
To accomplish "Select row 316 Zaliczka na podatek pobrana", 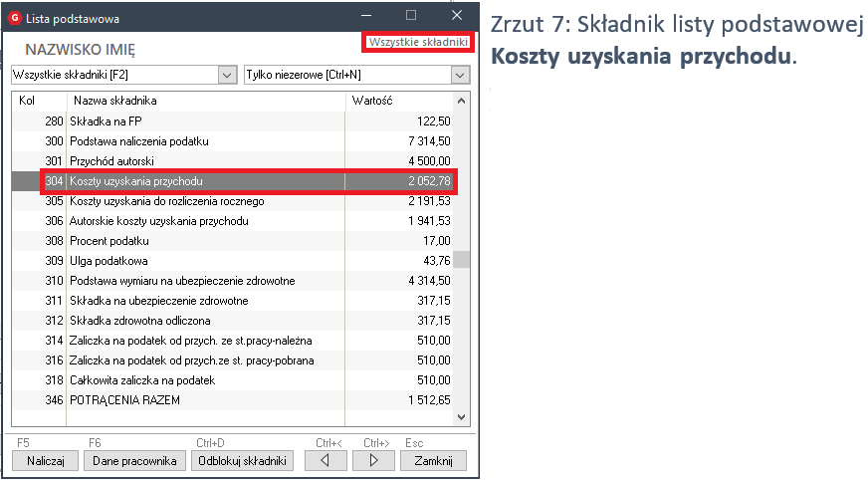I will (233, 360).
